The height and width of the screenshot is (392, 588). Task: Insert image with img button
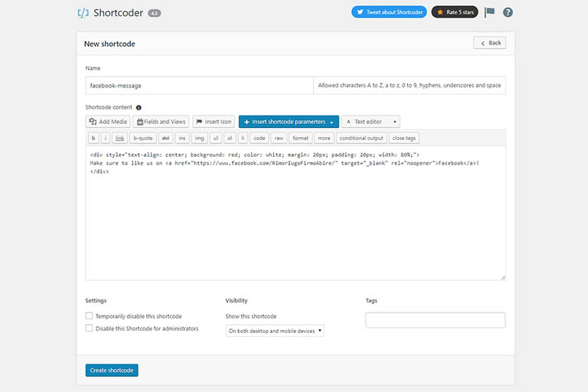tap(200, 138)
